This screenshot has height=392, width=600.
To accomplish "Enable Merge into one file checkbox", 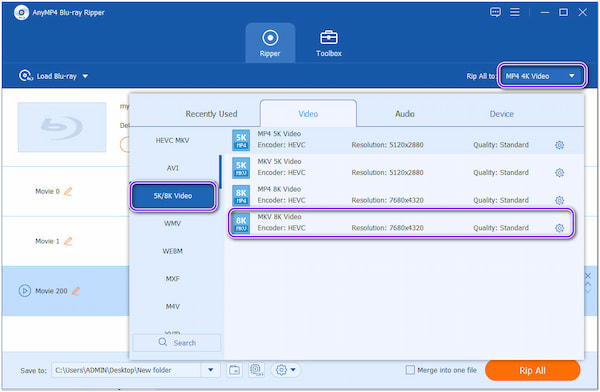I will click(x=410, y=370).
